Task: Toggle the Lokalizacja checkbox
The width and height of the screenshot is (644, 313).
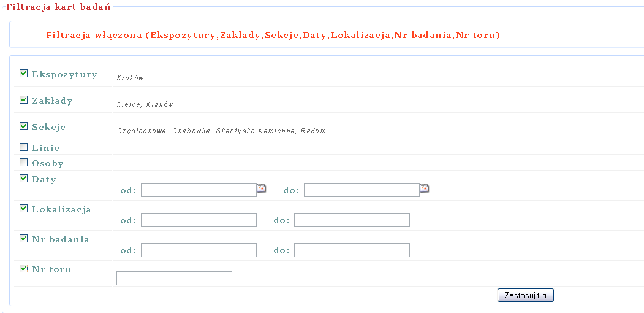Action: (x=24, y=209)
